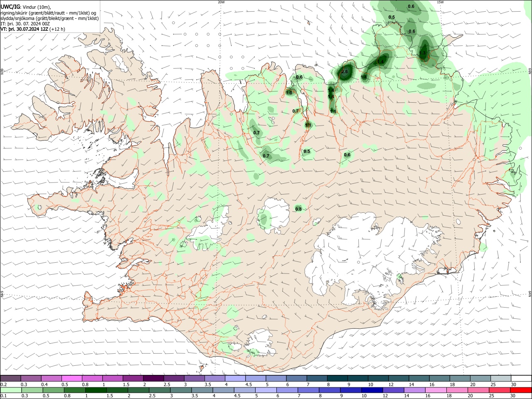This screenshot has height=399, width=532.
Task: Select the dark teal 8 snow legend swatch
Action: coord(337,379)
